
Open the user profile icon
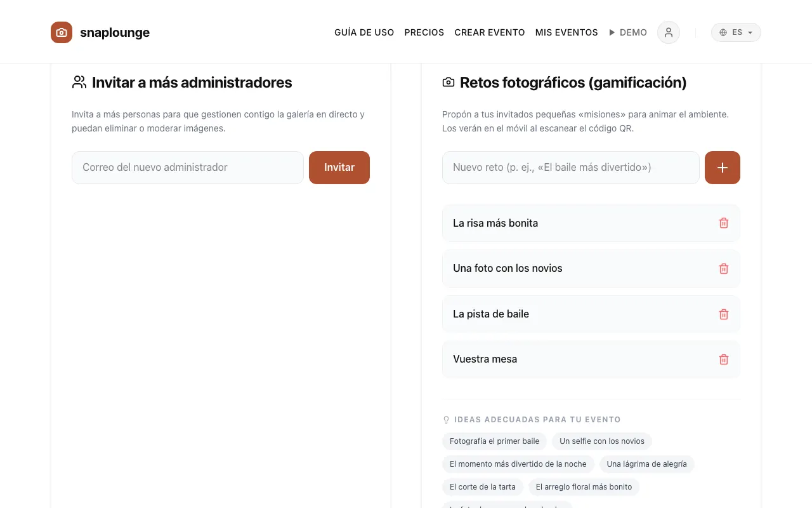tap(669, 32)
